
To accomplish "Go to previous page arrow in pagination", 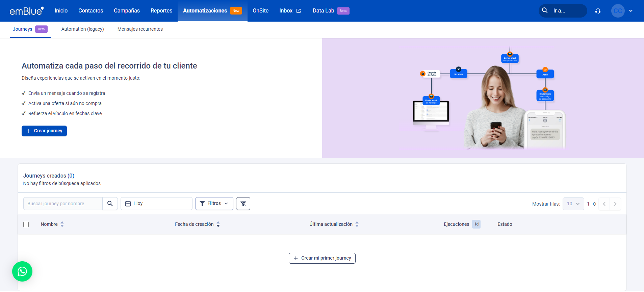I will pos(604,204).
